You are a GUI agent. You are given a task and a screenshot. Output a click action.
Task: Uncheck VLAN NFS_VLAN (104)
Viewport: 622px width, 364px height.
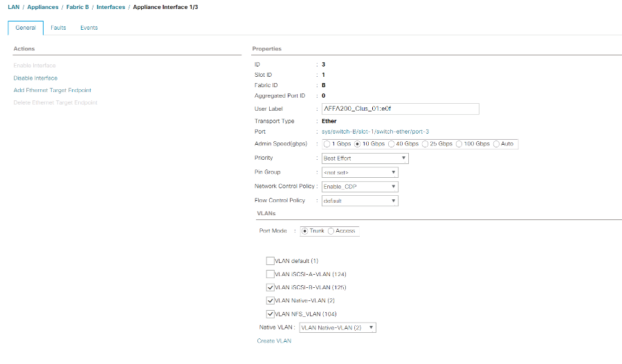pyautogui.click(x=270, y=313)
